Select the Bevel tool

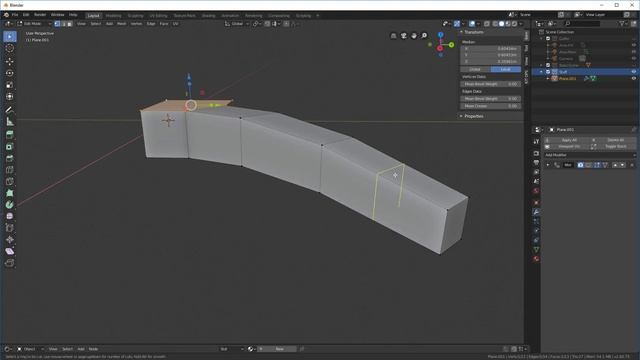10,158
